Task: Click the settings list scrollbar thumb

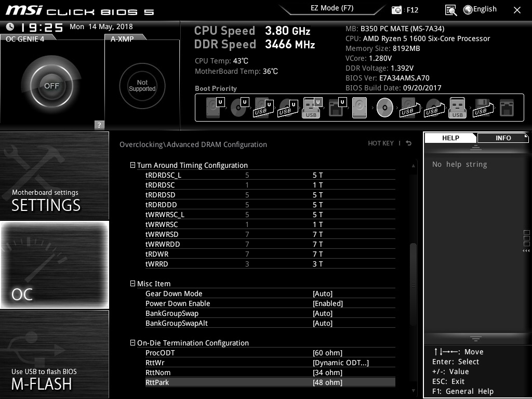Action: tap(413, 285)
